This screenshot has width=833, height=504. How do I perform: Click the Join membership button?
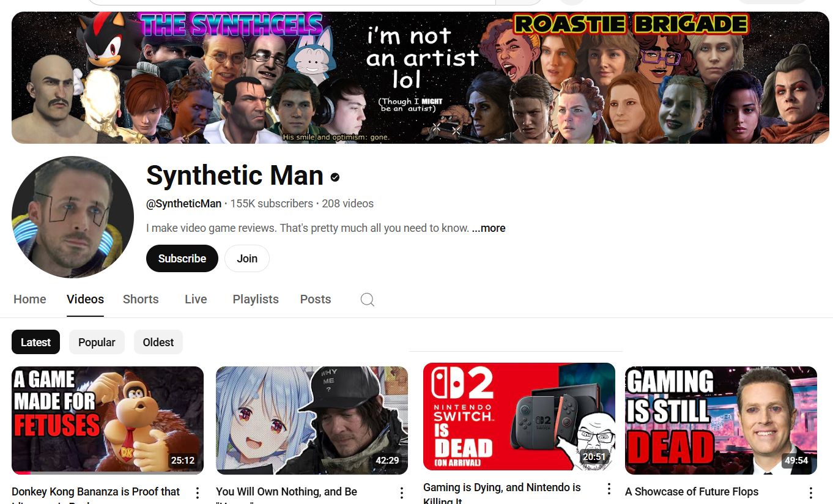(247, 259)
